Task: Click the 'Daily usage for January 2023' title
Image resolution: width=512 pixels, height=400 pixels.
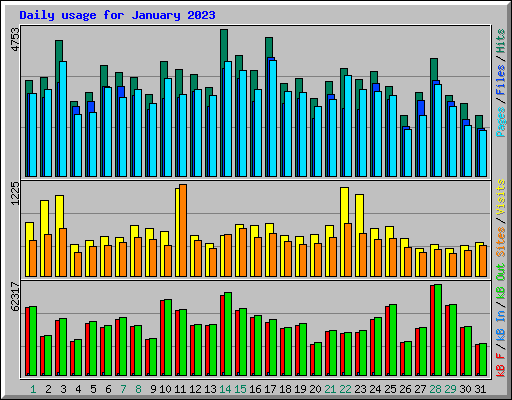Action: 117,15
